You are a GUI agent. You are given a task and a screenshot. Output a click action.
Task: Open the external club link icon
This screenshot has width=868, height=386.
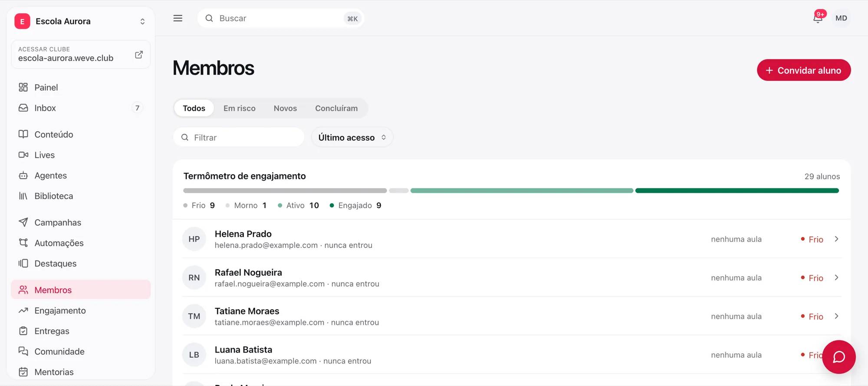point(139,55)
